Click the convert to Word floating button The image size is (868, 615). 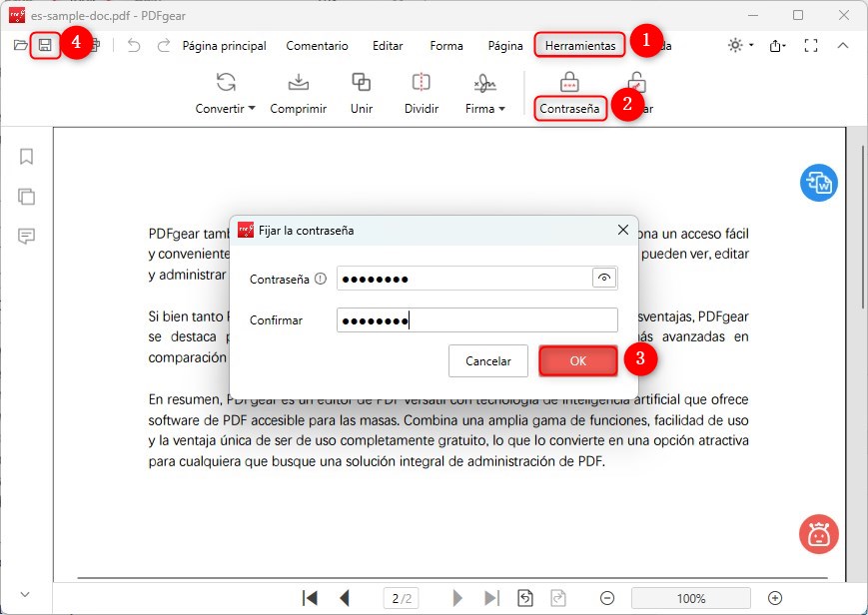819,183
